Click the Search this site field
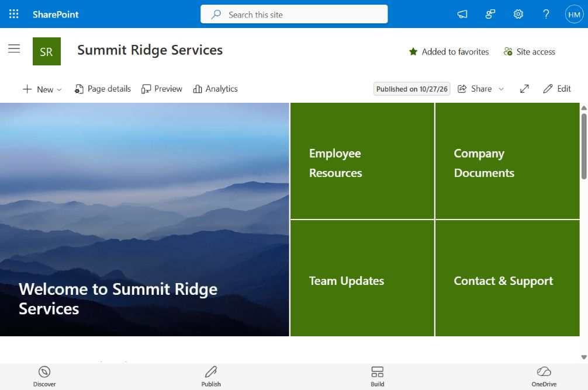Image resolution: width=588 pixels, height=390 pixels. pos(294,14)
